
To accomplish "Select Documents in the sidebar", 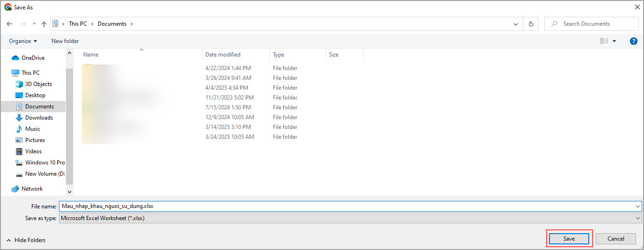I will click(39, 107).
